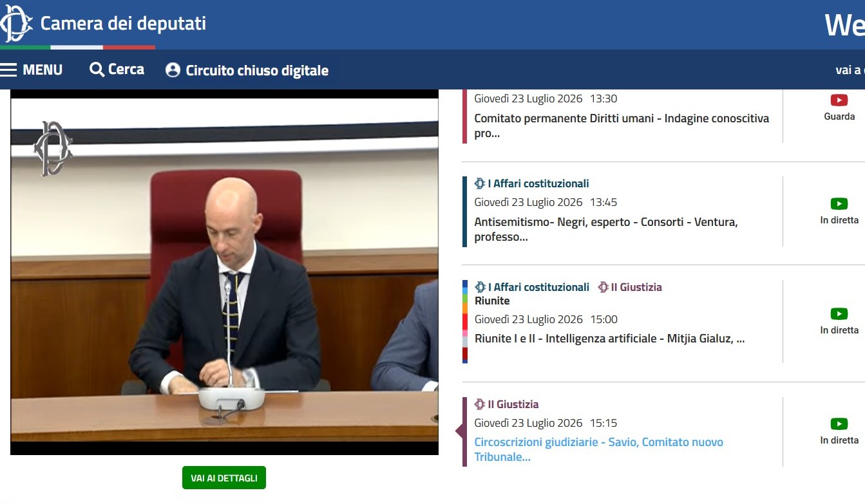The image size is (865, 504).
Task: Click green live icon for Antisemitismo session
Action: pyautogui.click(x=839, y=203)
